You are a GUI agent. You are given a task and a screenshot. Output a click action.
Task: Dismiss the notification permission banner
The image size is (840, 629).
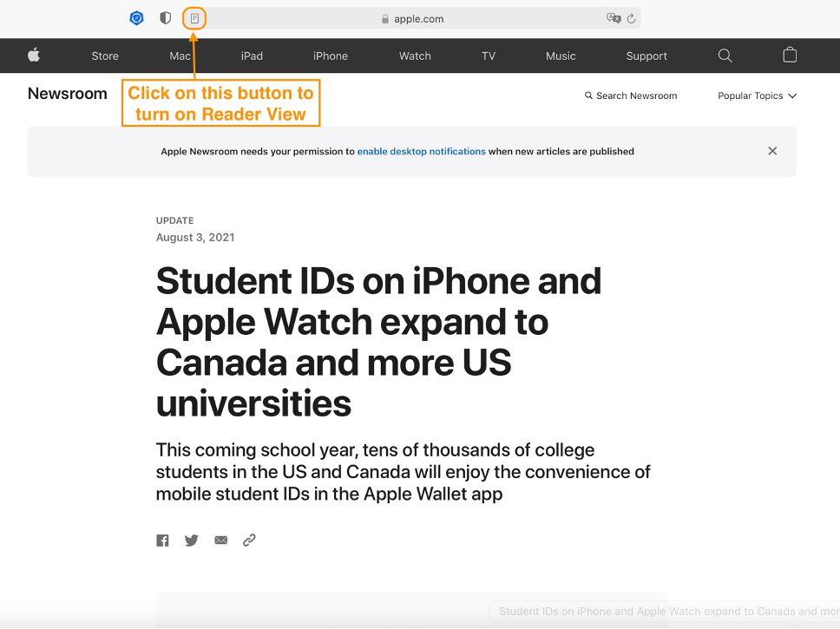tap(772, 151)
